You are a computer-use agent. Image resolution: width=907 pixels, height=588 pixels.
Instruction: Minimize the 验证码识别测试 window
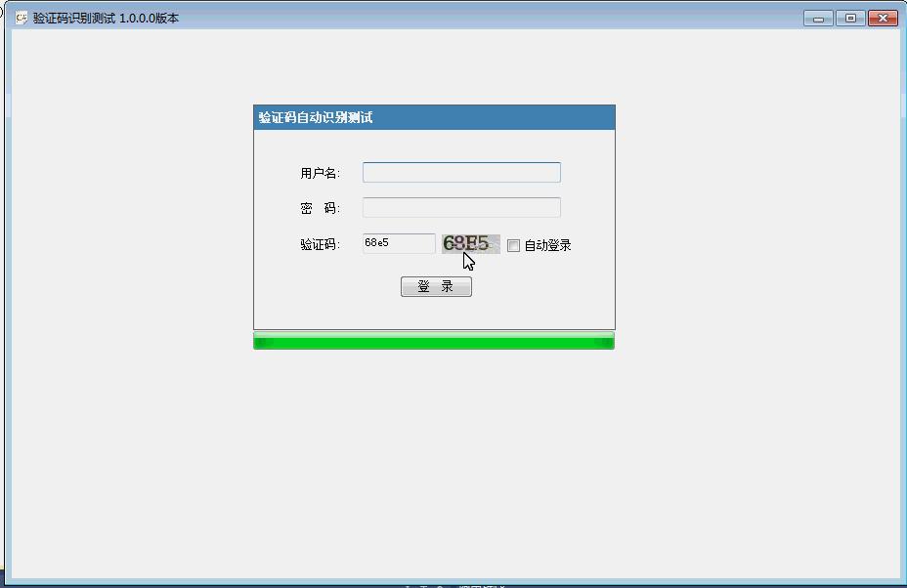click(818, 18)
